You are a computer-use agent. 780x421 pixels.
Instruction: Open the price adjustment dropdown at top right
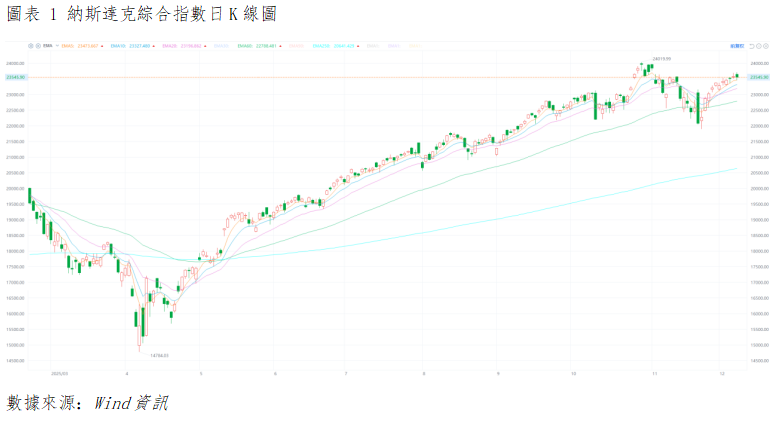tap(737, 46)
